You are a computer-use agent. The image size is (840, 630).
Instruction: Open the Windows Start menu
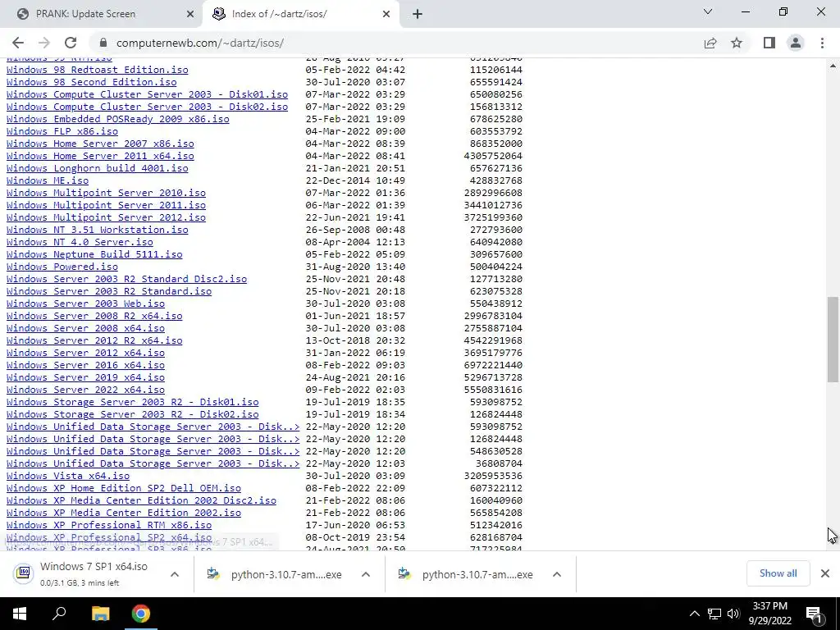[20, 614]
